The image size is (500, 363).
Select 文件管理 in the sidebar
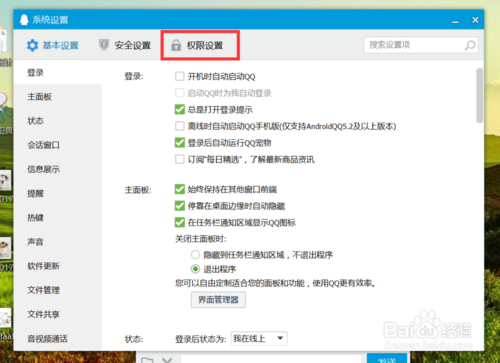tap(58, 290)
